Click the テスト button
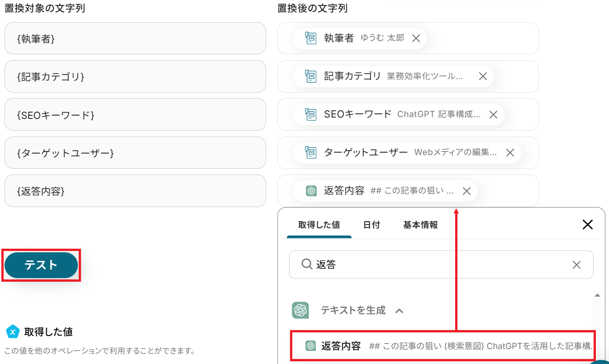This screenshot has width=609, height=364. click(41, 265)
